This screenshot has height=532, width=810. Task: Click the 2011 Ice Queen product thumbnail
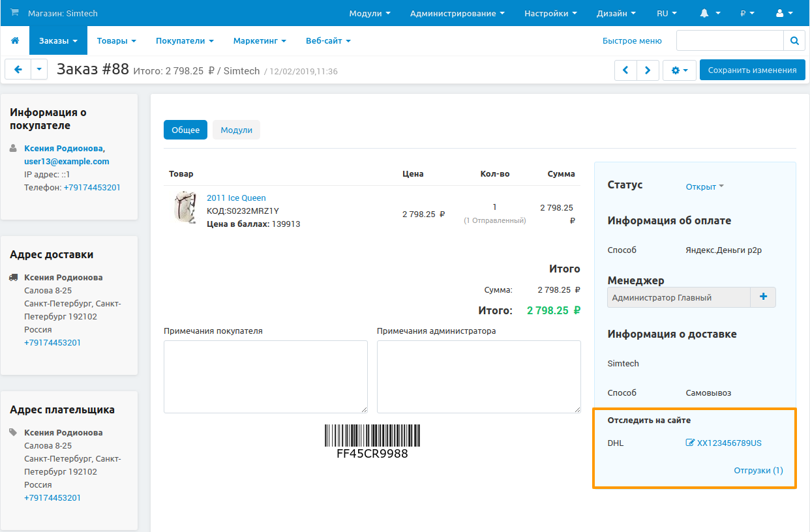coord(185,208)
